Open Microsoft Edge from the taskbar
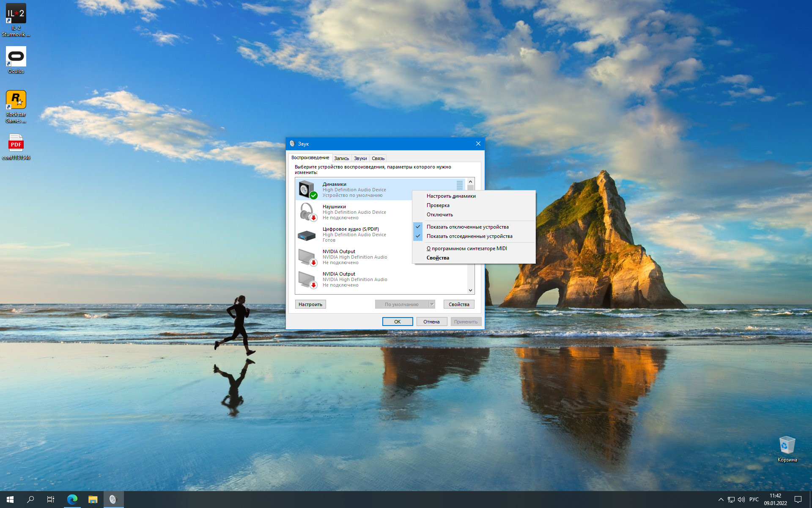This screenshot has width=812, height=508. pyautogui.click(x=72, y=500)
